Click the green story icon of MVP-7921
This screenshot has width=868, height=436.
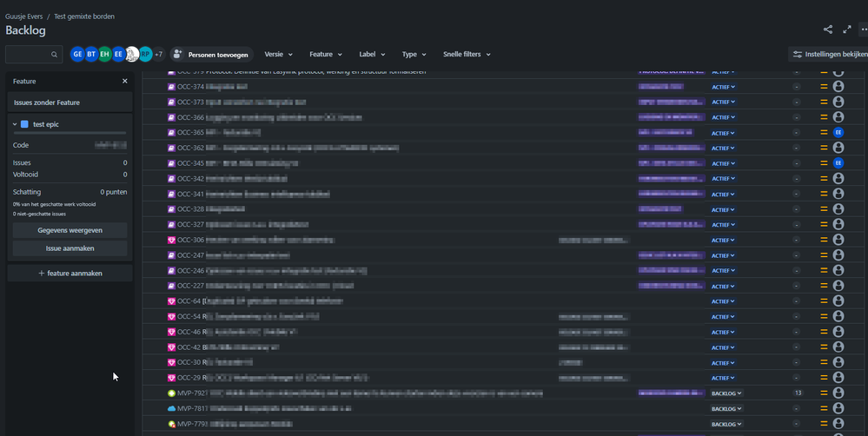click(172, 393)
